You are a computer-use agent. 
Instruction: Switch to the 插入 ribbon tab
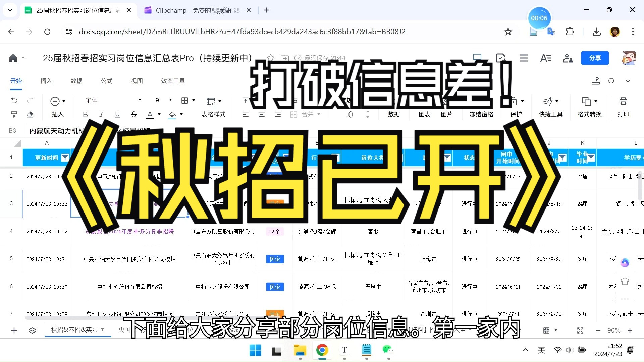pos(46,81)
